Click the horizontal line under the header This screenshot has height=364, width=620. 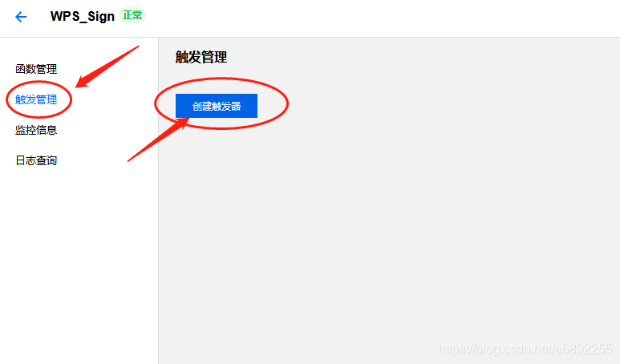pos(310,37)
